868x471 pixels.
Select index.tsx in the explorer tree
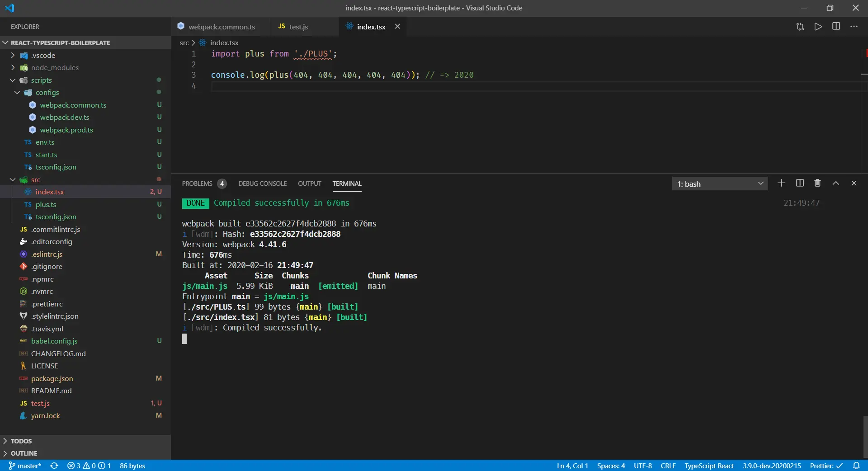[x=85, y=192]
